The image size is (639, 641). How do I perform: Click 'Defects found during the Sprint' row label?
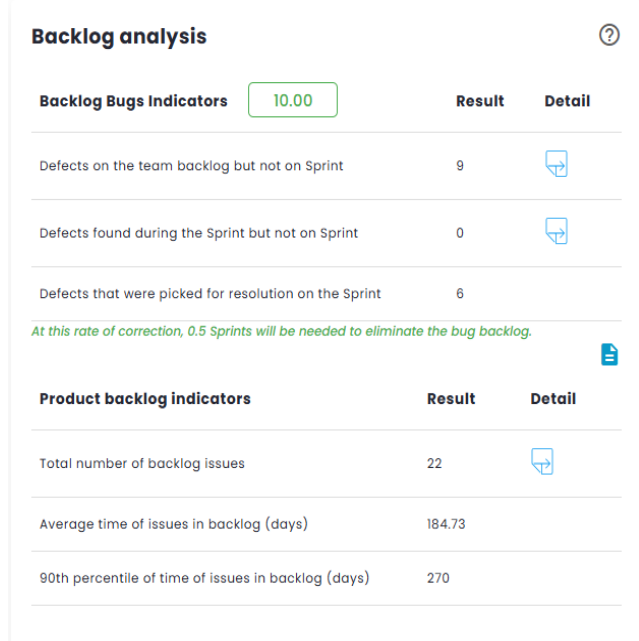(x=198, y=233)
